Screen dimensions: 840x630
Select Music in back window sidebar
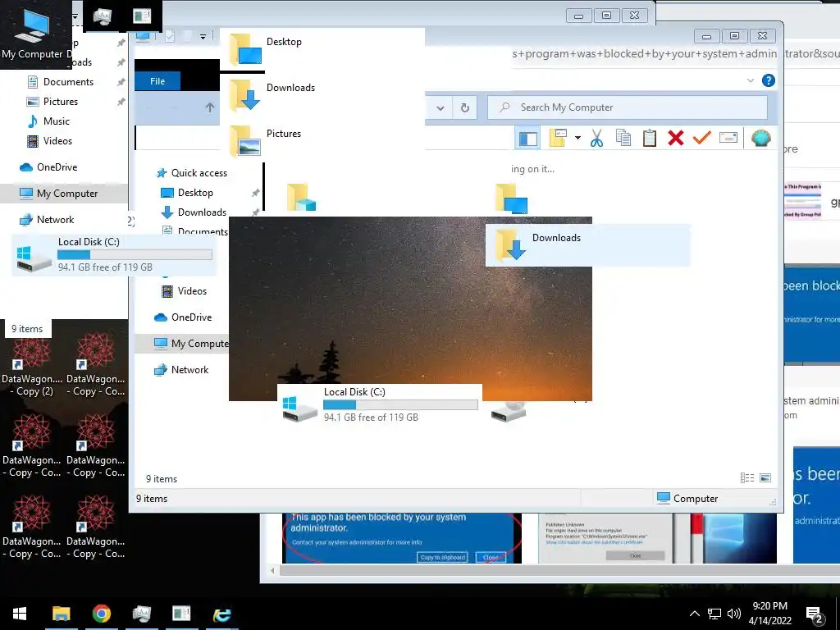tap(57, 121)
